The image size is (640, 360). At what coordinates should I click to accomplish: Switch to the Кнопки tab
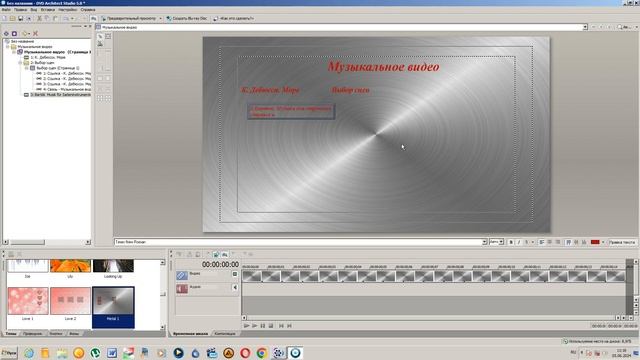click(x=56, y=333)
